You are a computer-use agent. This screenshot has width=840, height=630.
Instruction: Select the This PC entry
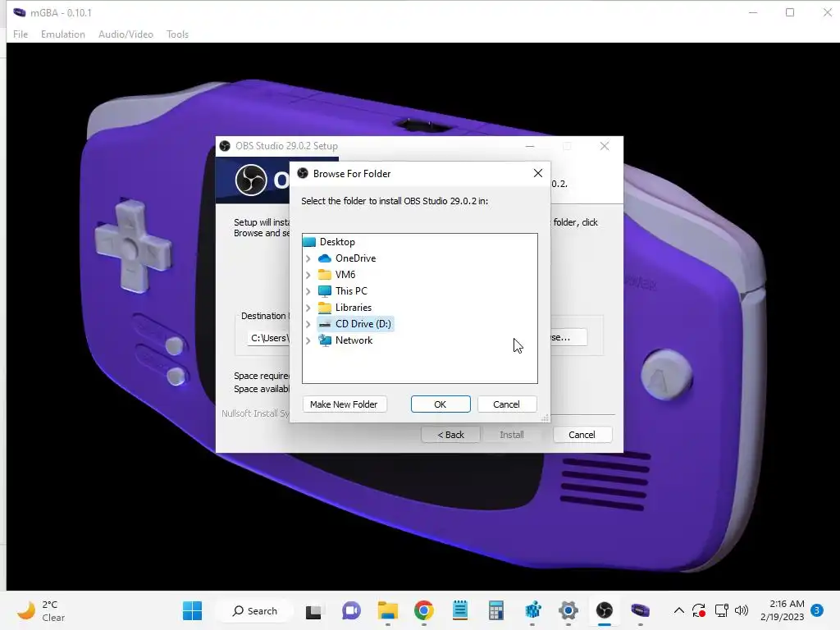click(351, 291)
